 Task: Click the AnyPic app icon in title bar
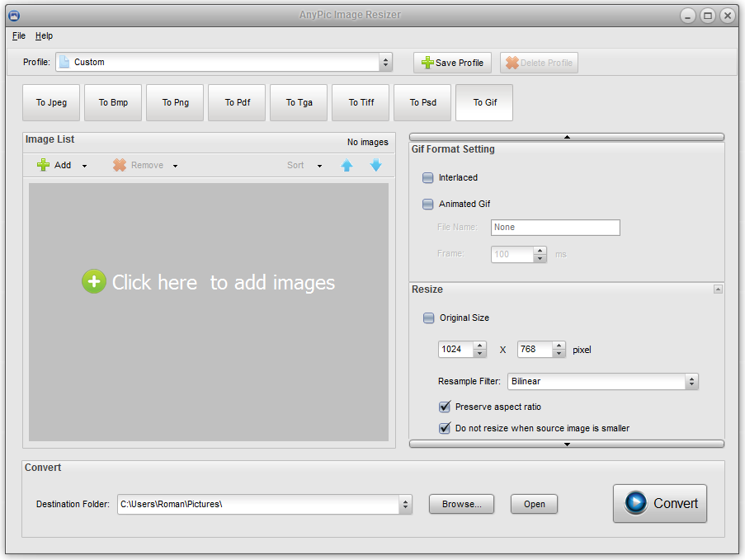(14, 16)
